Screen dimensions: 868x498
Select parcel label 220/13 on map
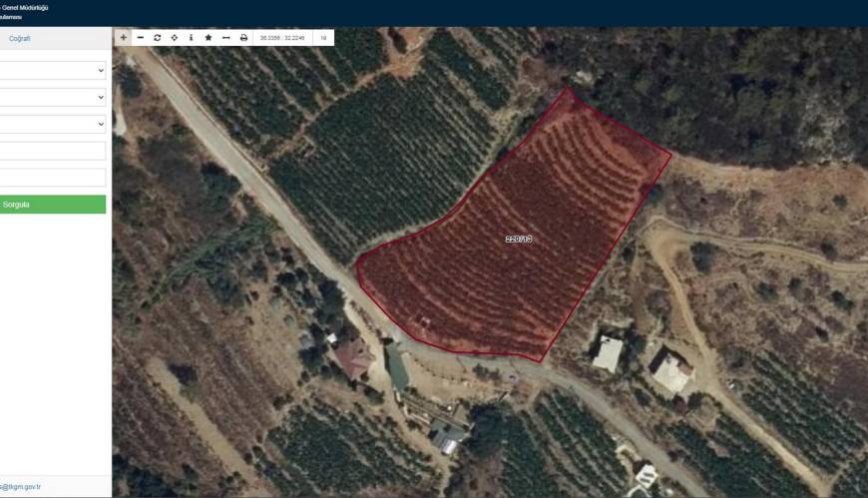[x=519, y=239]
